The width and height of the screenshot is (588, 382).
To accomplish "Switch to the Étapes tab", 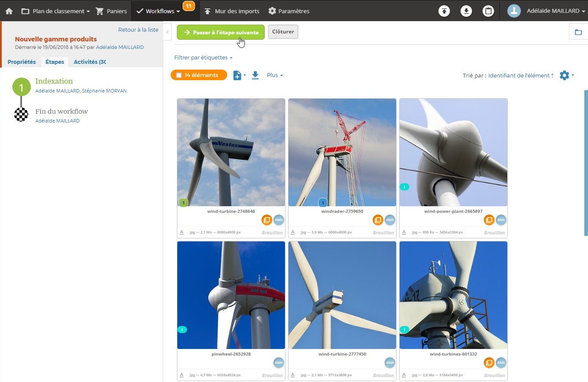I will [x=55, y=62].
